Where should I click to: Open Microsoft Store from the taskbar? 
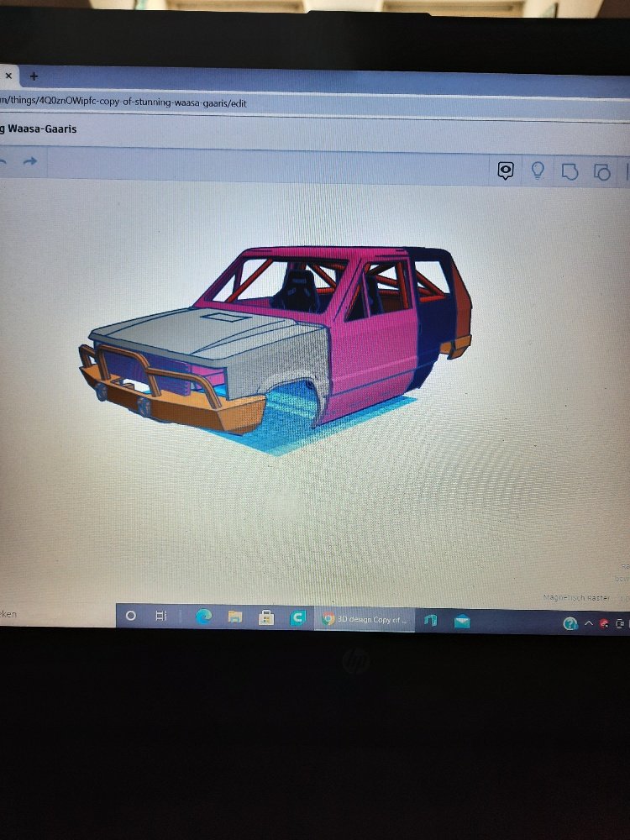click(x=266, y=618)
